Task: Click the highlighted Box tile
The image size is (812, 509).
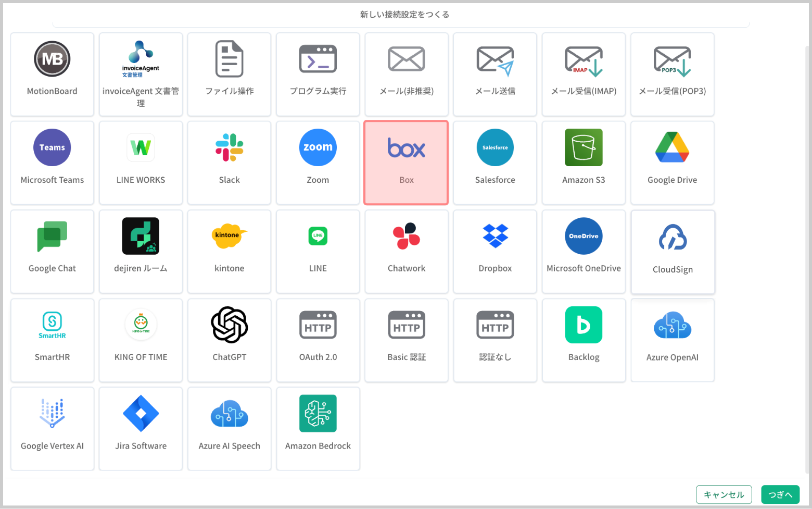Action: [x=407, y=163]
